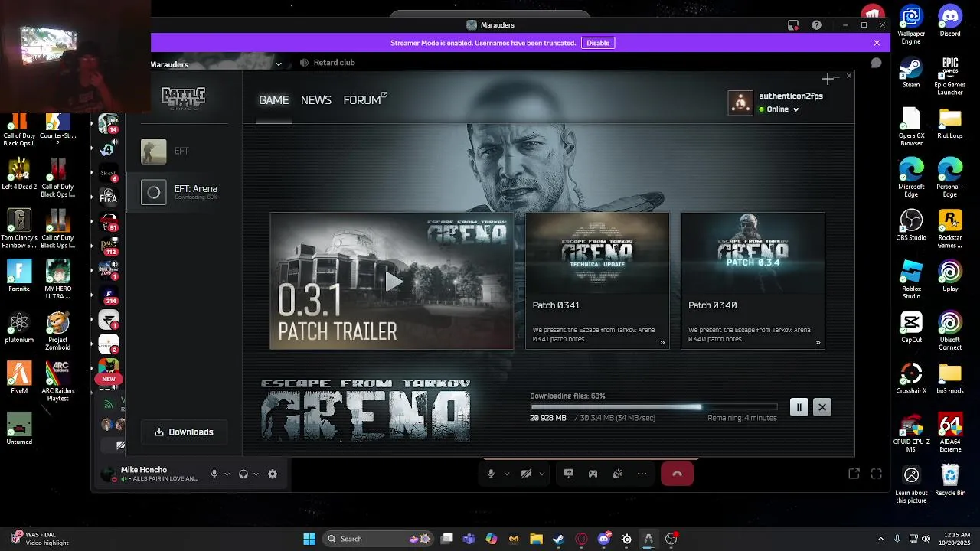Open the FORUM link
This screenshot has width=980, height=551.
point(364,100)
